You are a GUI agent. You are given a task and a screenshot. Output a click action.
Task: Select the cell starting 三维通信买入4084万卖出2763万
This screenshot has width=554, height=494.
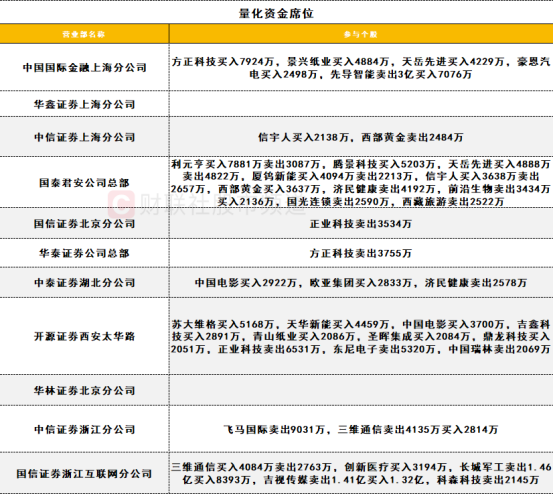coord(361,474)
